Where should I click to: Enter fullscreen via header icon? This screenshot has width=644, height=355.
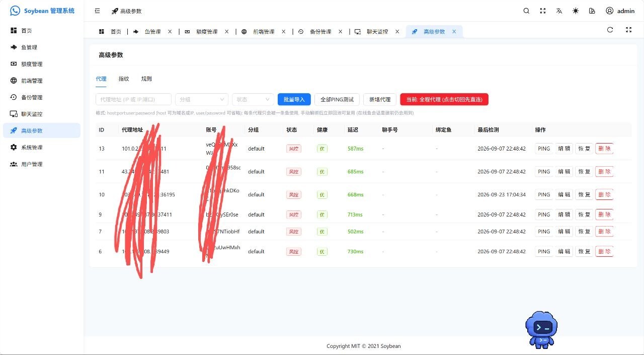(543, 11)
